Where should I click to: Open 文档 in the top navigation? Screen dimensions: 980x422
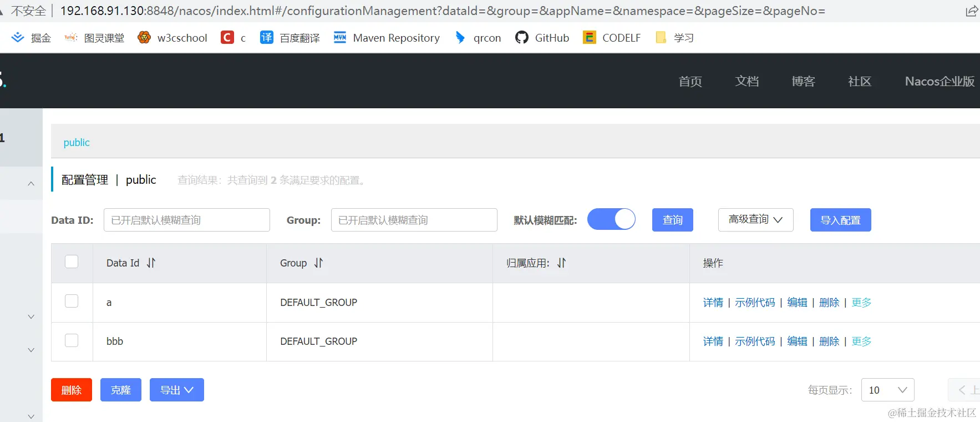747,82
